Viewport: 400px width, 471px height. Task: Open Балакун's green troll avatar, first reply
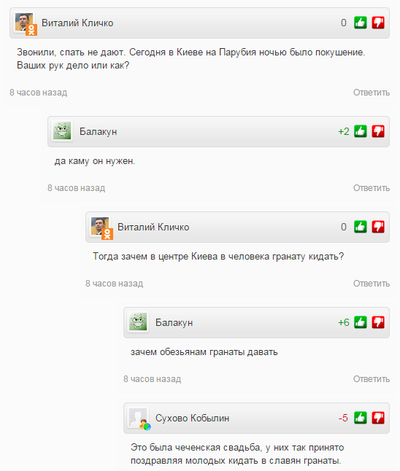click(x=62, y=131)
